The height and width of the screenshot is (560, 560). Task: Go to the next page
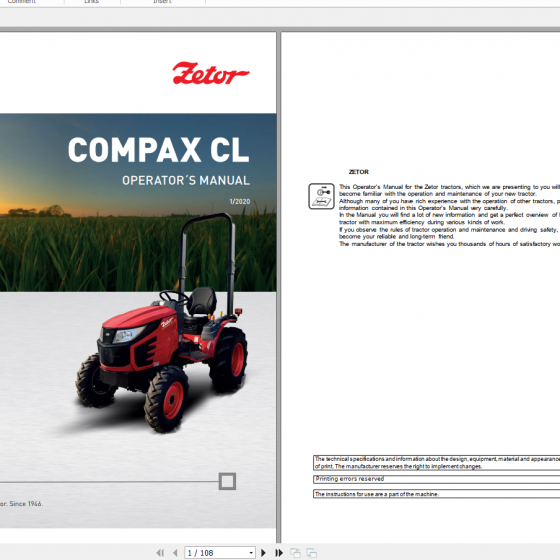263,553
